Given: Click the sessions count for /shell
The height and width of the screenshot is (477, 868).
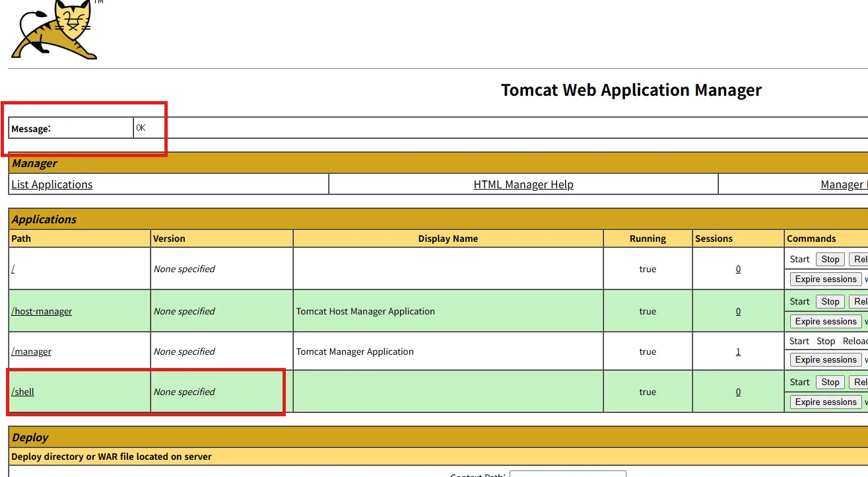Looking at the screenshot, I should coord(738,392).
